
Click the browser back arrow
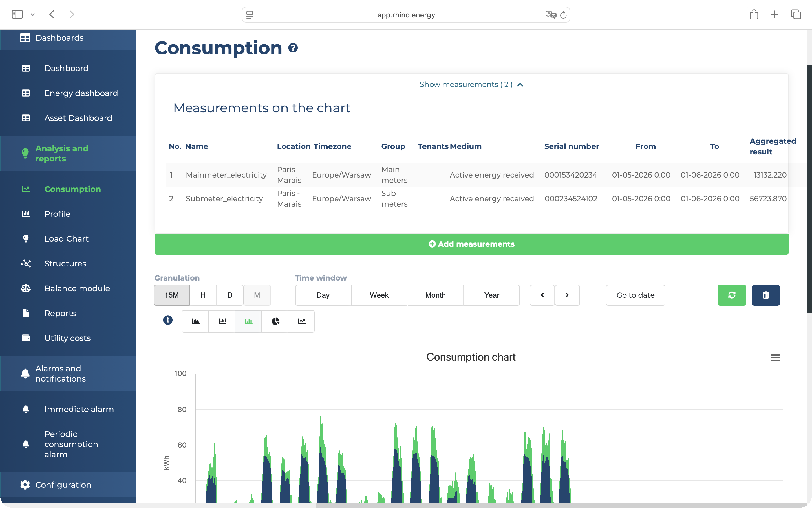[x=52, y=14]
